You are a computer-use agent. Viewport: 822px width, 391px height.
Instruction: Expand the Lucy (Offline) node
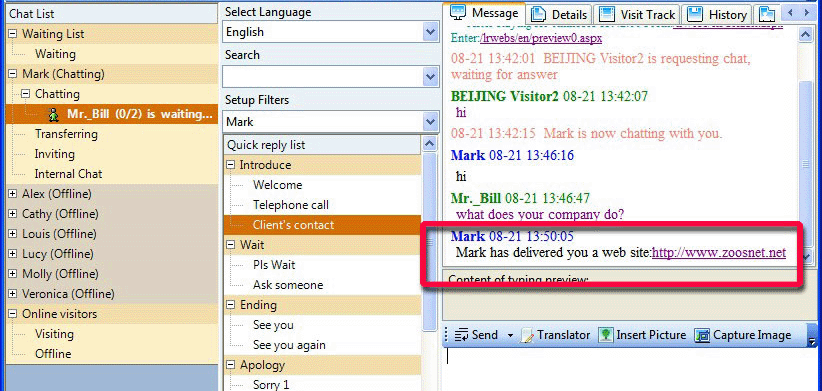click(x=13, y=254)
